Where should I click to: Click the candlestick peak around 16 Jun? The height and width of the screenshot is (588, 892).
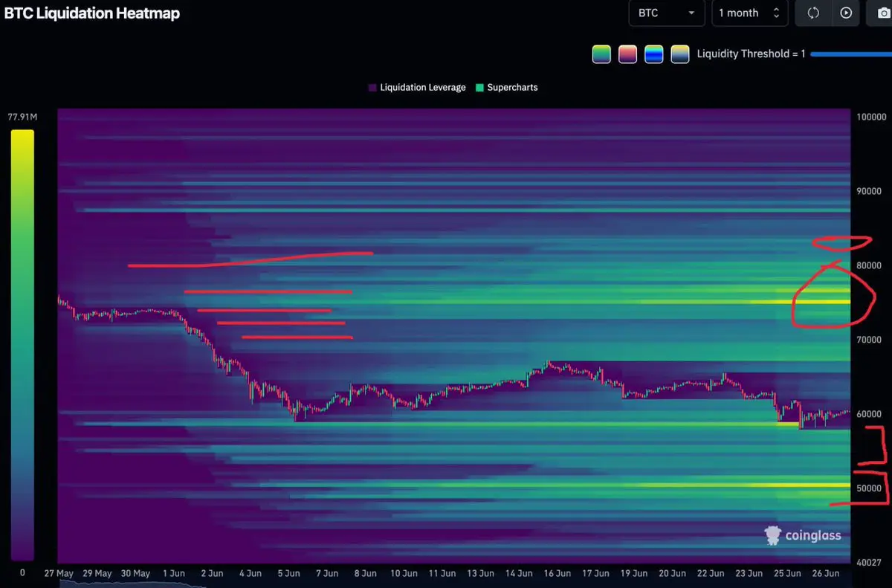tap(548, 364)
